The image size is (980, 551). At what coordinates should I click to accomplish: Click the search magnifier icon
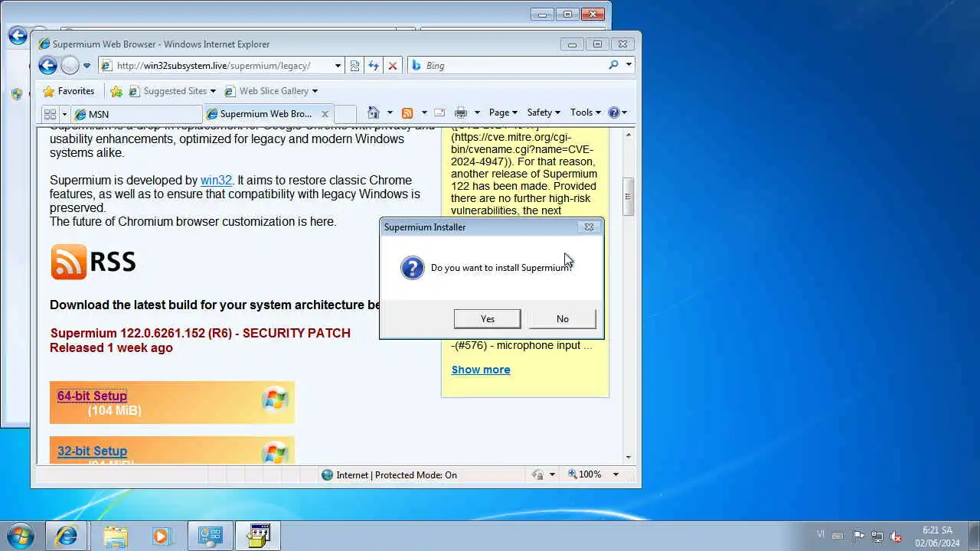point(613,65)
